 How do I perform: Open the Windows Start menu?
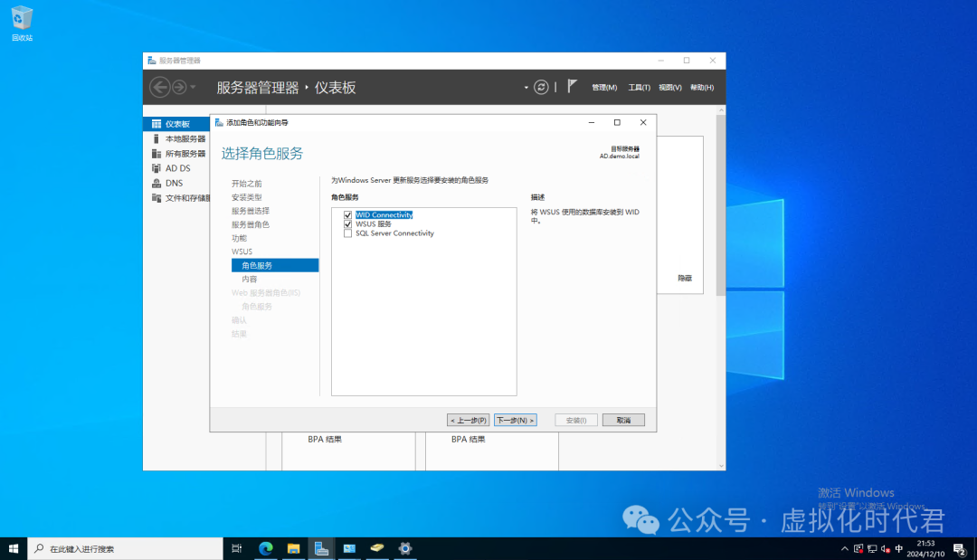(x=13, y=549)
